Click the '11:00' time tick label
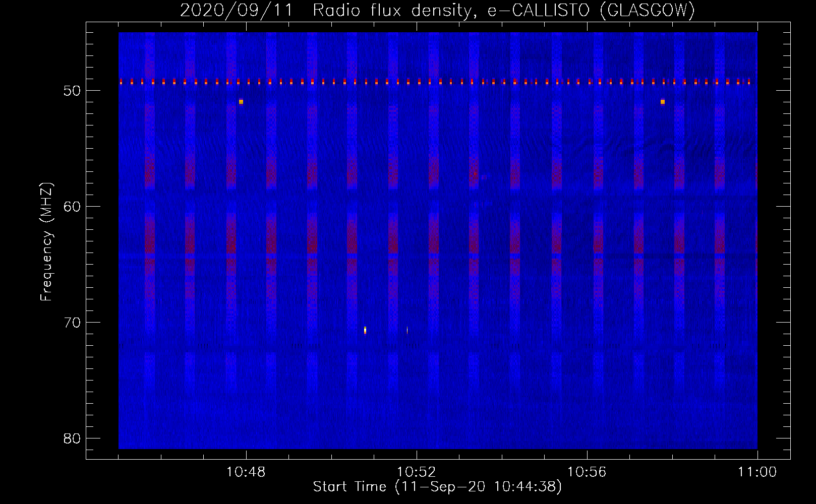816x504 pixels. point(757,473)
